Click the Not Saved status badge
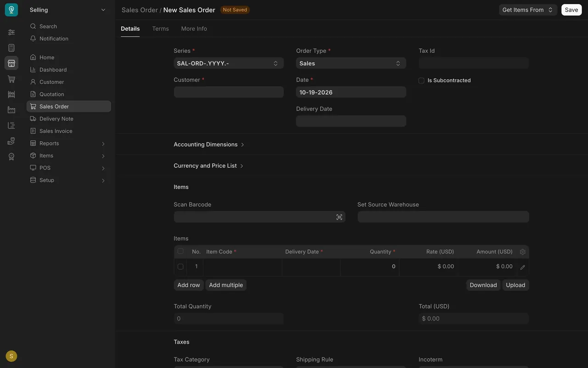Viewport: 588px width, 368px height. pyautogui.click(x=235, y=10)
